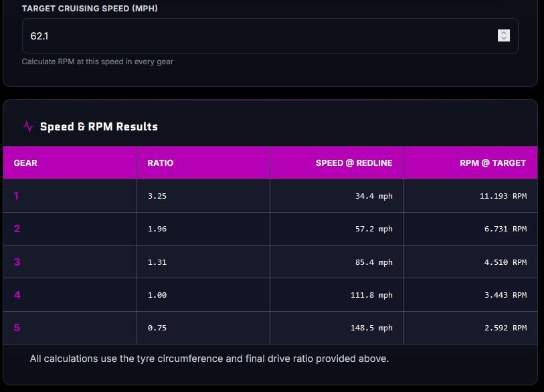Image resolution: width=544 pixels, height=392 pixels.
Task: Click the tyre circumference footnote text
Action: coord(209,359)
